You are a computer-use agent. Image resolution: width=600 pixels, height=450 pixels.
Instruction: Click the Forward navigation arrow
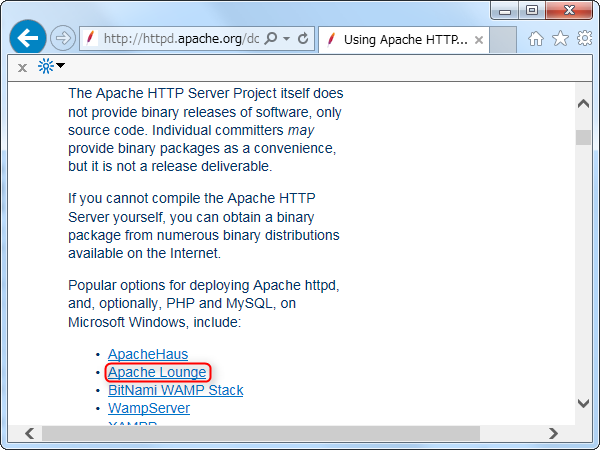[63, 38]
